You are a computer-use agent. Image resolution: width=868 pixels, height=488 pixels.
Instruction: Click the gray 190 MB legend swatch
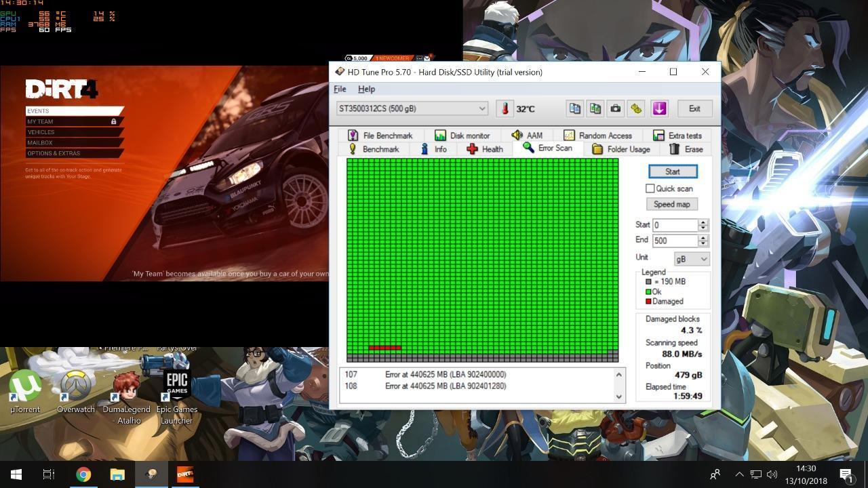(x=648, y=282)
